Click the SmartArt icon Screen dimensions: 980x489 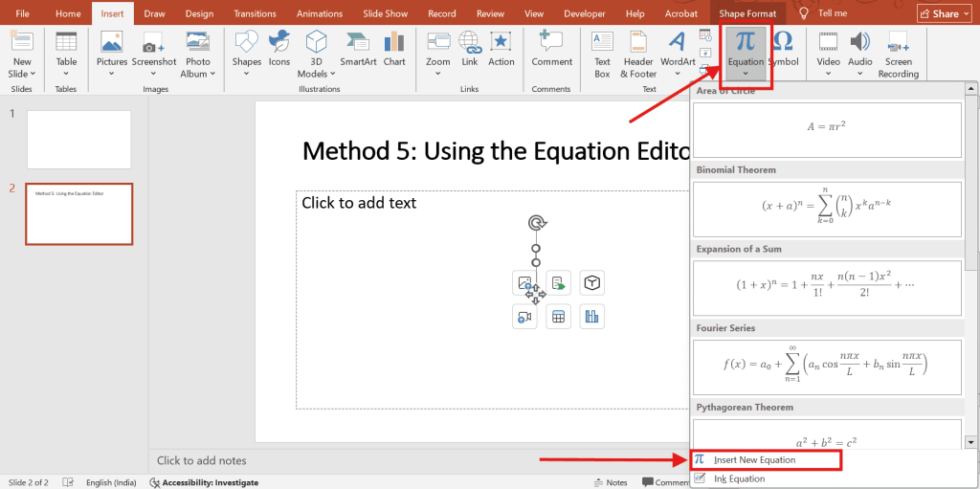coord(358,43)
